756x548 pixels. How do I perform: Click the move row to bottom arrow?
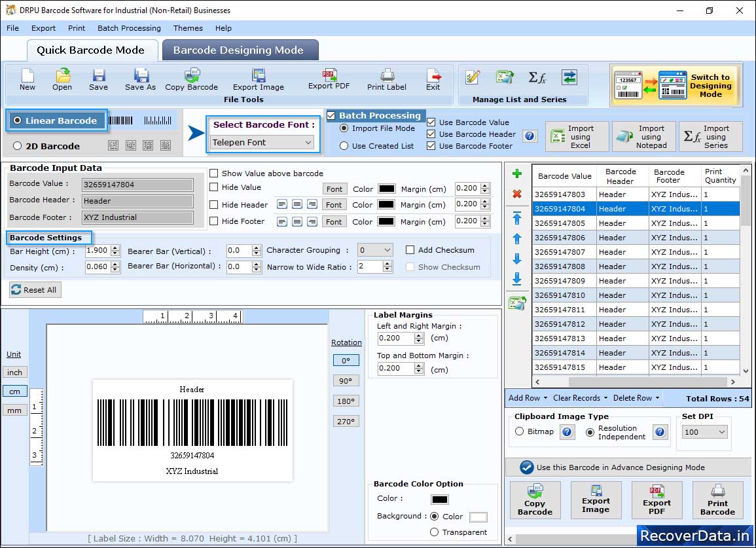517,278
